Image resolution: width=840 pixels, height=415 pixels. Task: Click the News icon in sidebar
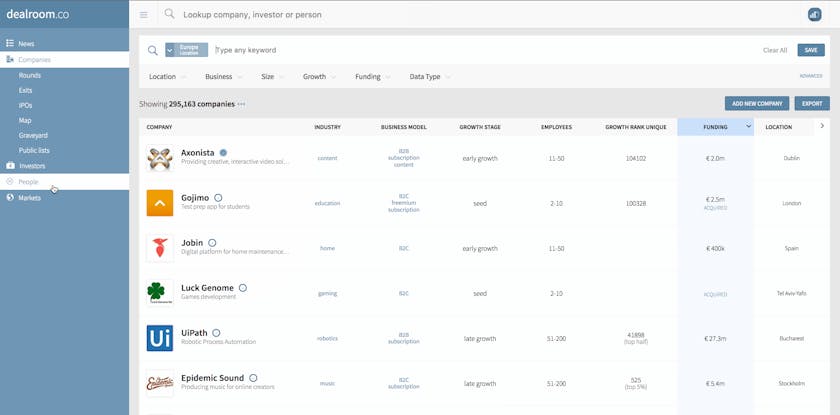coord(10,44)
